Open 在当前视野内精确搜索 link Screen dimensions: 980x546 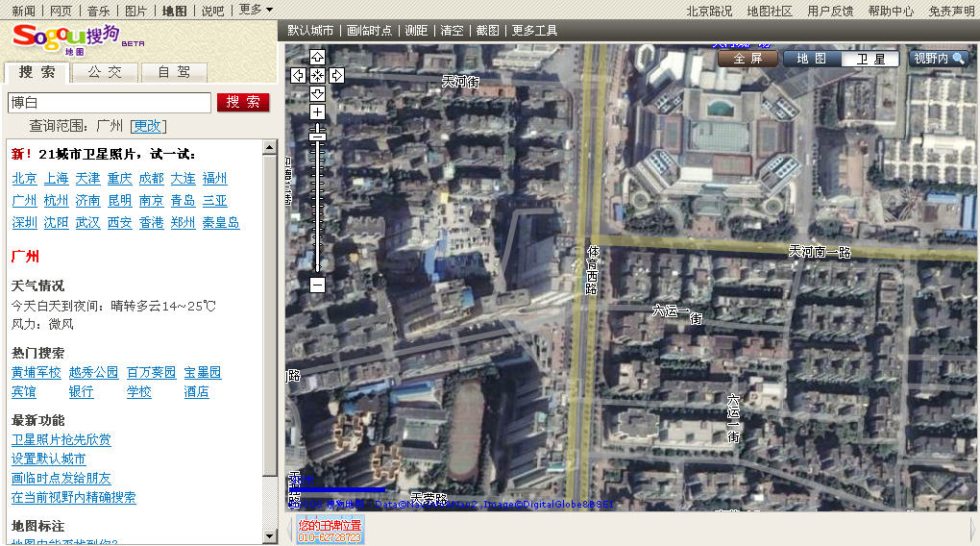(74, 497)
